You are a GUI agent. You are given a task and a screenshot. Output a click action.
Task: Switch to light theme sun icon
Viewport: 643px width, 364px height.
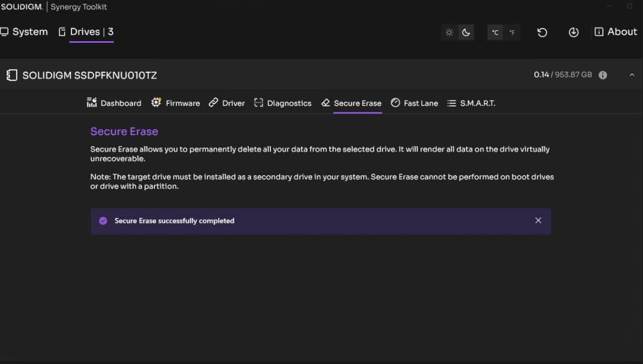tap(449, 32)
